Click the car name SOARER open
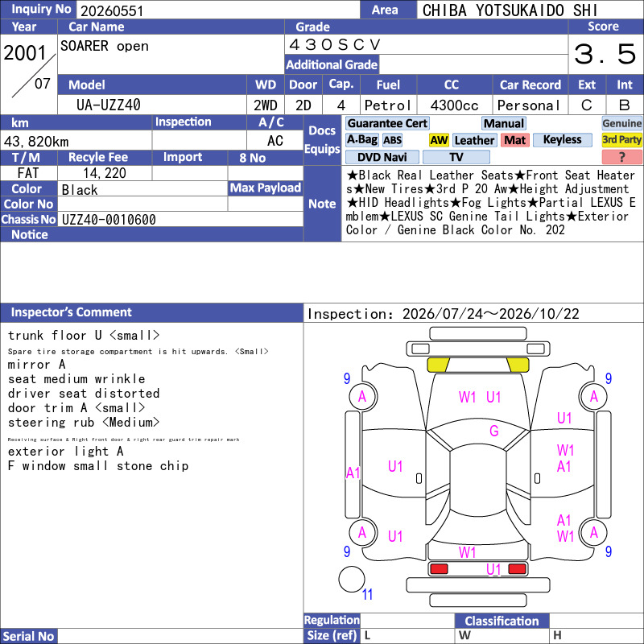 tap(105, 46)
